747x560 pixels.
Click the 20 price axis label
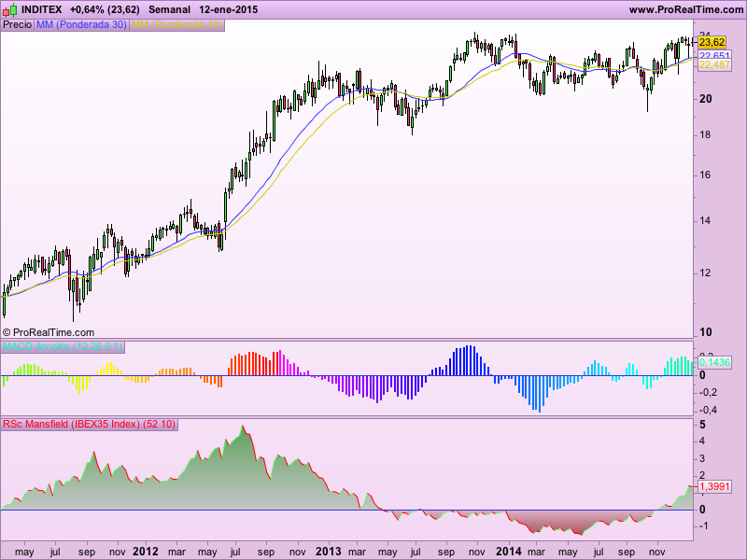(x=706, y=99)
